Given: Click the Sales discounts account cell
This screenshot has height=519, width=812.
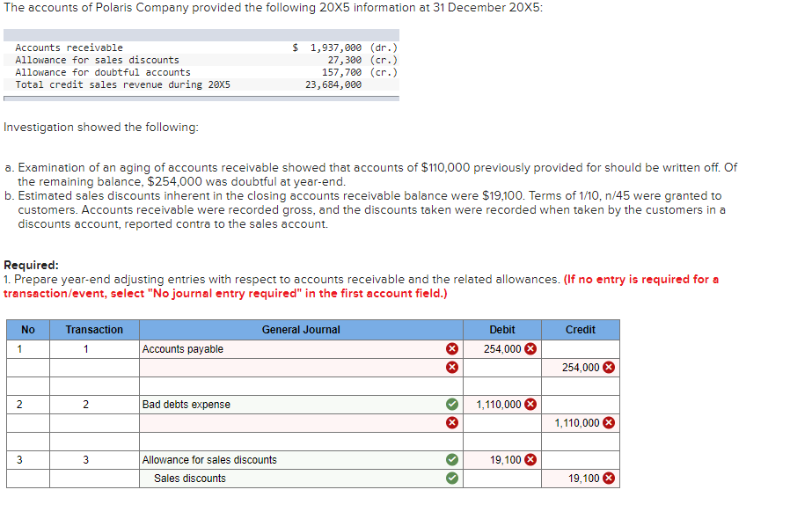Looking at the screenshot, I should [290, 478].
